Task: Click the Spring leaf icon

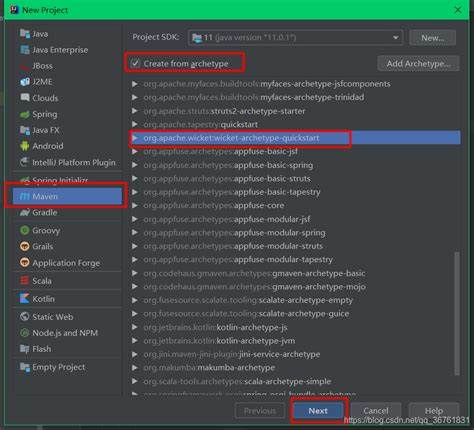Action: (x=25, y=114)
